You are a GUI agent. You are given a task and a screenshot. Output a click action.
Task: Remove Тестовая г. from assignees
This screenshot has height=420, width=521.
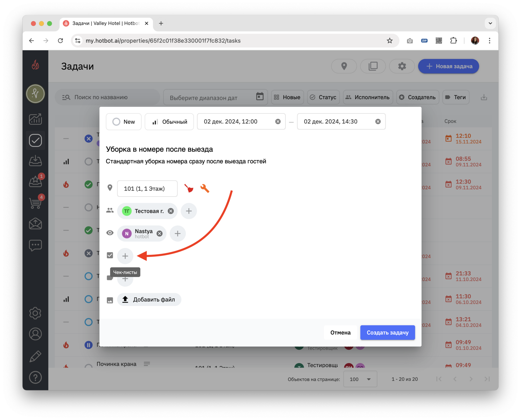[x=171, y=211]
